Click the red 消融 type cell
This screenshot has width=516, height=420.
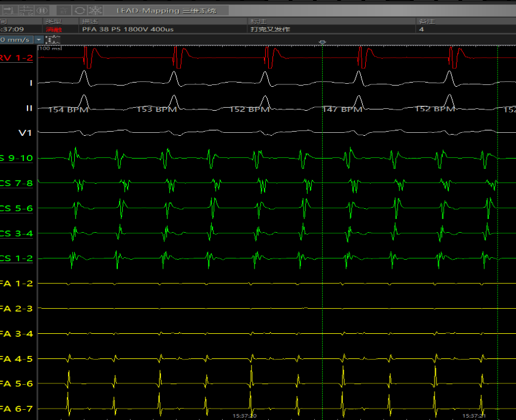53,29
